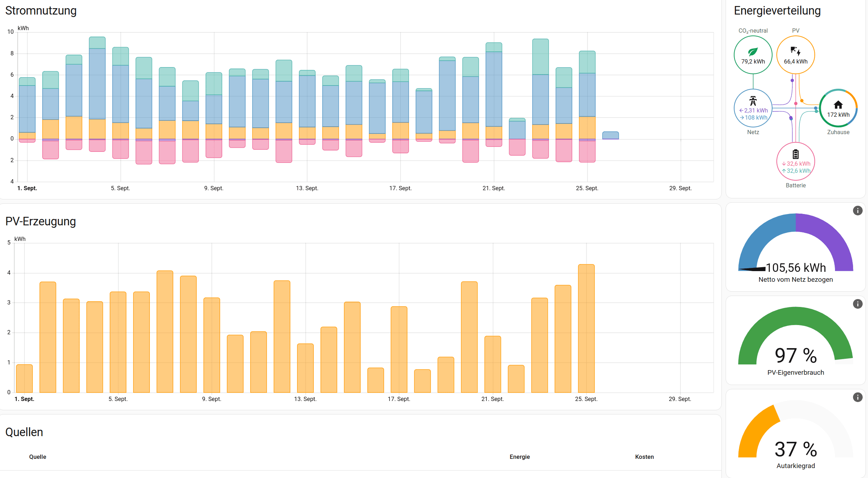This screenshot has width=868, height=478.
Task: Click the Batterie battery icon
Action: coord(796,154)
